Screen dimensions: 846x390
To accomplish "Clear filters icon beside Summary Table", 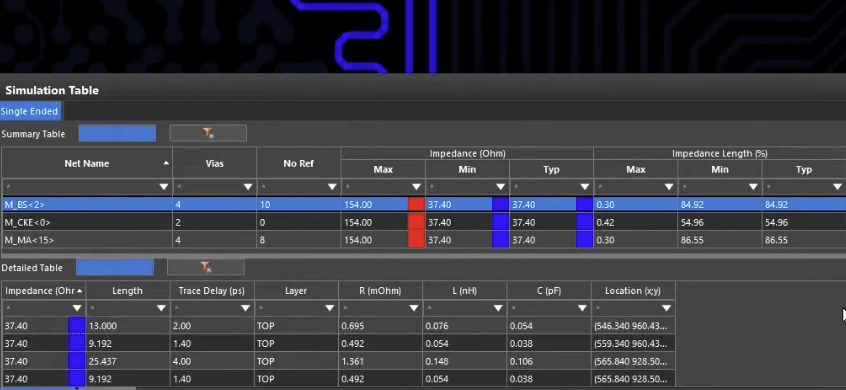I will [208, 133].
